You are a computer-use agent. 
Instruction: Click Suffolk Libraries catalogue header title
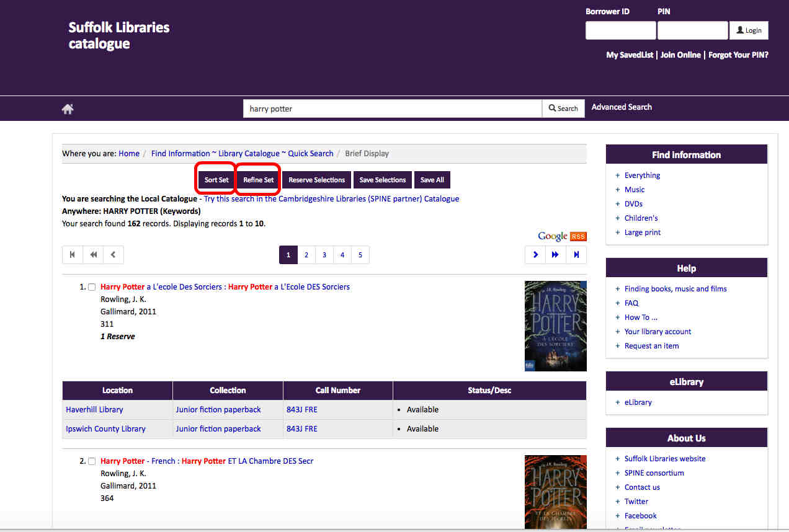coord(118,35)
